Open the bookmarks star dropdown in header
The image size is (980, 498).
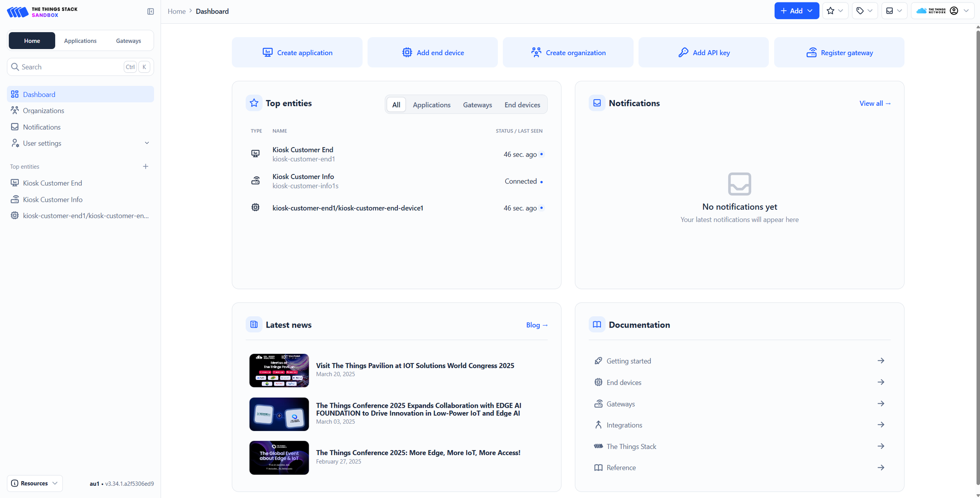[835, 11]
